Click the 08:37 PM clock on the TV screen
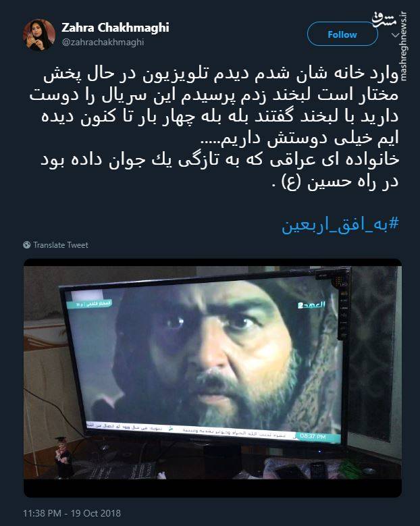This screenshot has width=420, height=526. pyautogui.click(x=313, y=436)
